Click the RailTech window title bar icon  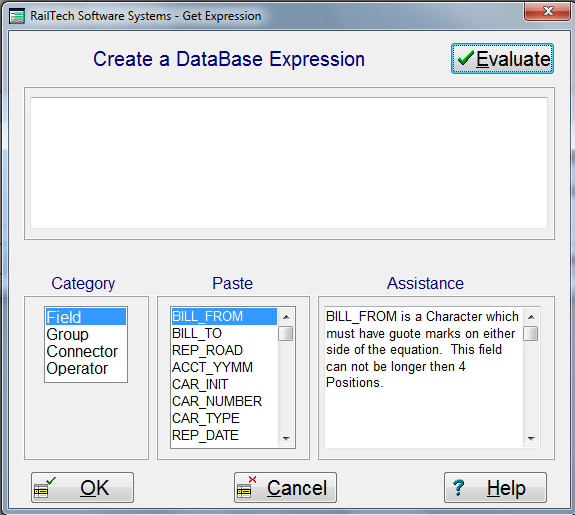(x=17, y=16)
